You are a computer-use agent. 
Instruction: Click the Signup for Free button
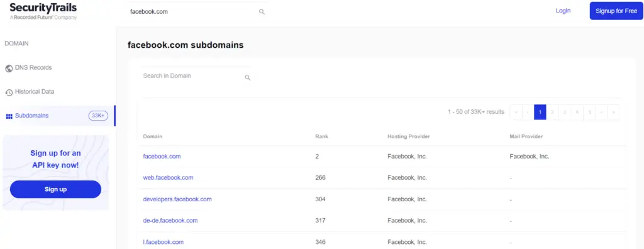click(616, 11)
